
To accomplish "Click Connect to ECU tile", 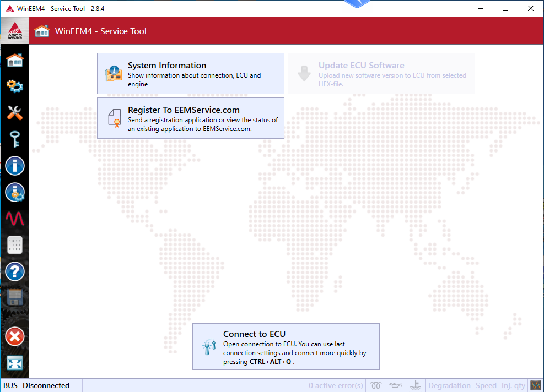I will [x=286, y=347].
